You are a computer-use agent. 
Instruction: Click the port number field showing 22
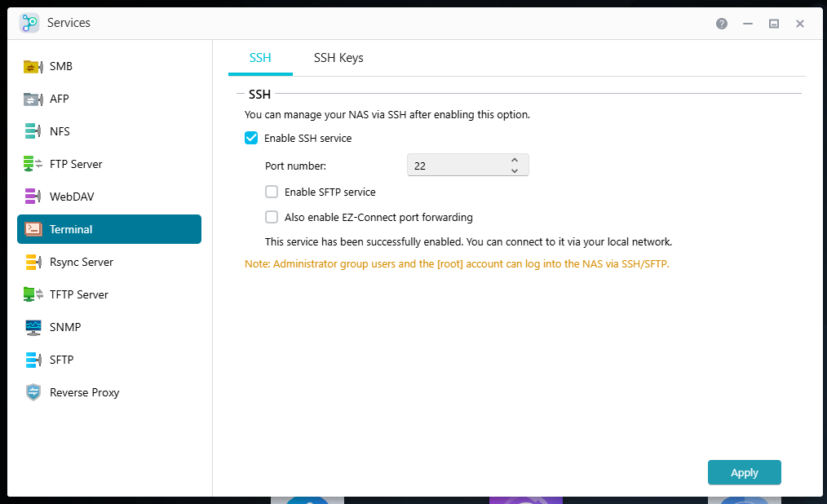tap(468, 166)
